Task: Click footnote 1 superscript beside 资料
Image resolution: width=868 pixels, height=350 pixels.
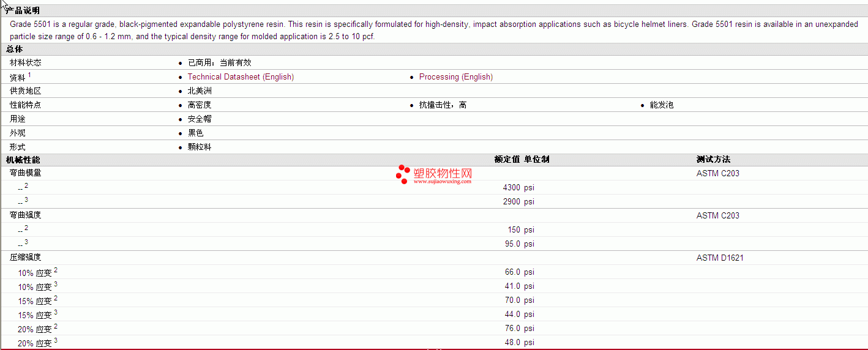Action: (x=29, y=75)
